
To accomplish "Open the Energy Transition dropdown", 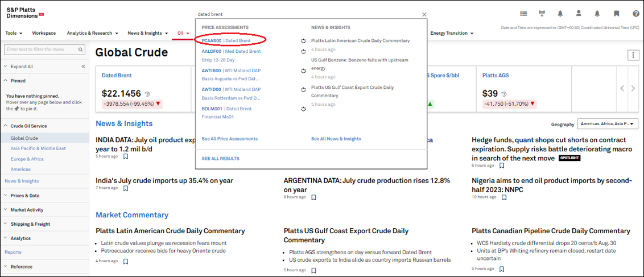I will pyautogui.click(x=452, y=33).
